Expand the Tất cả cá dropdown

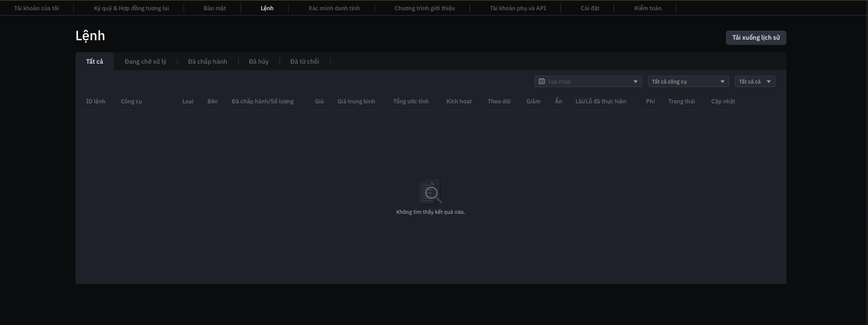coord(755,82)
